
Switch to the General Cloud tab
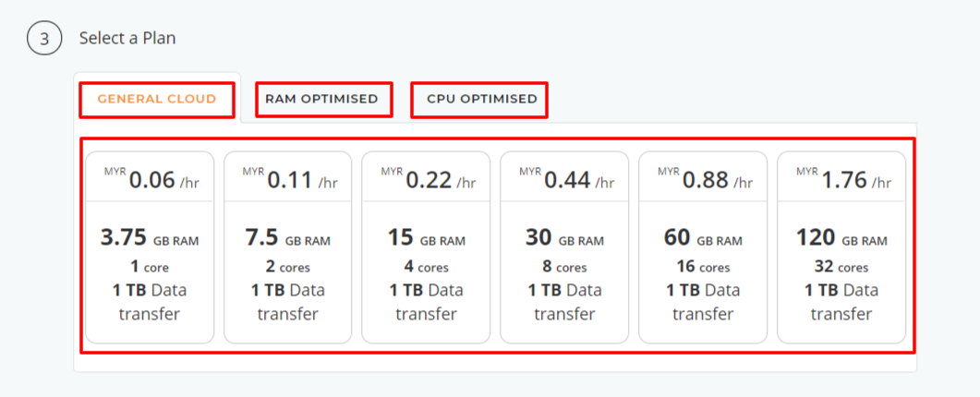pyautogui.click(x=157, y=99)
